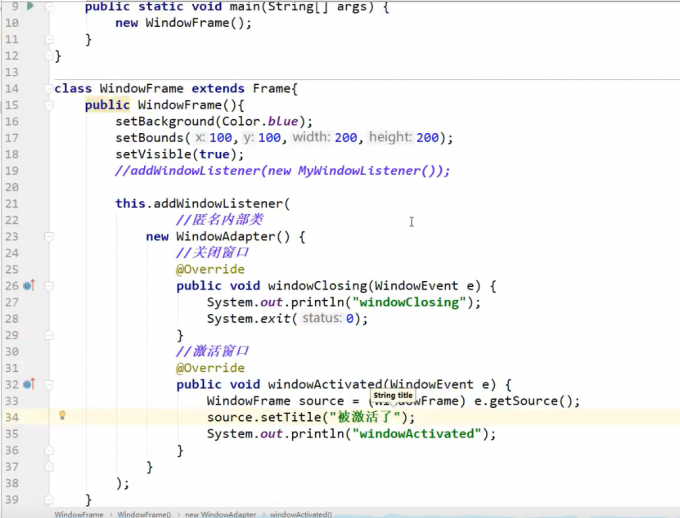Screen dimensions: 680x518
Task: Select the windowActivated() breadcrumb
Action: click(x=301, y=513)
